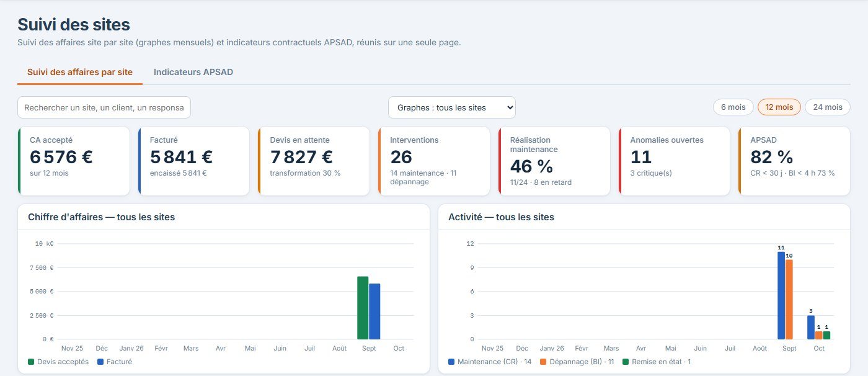Screen dimensions: 868x376
Task: Select the 12 mois period
Action: pyautogui.click(x=779, y=107)
